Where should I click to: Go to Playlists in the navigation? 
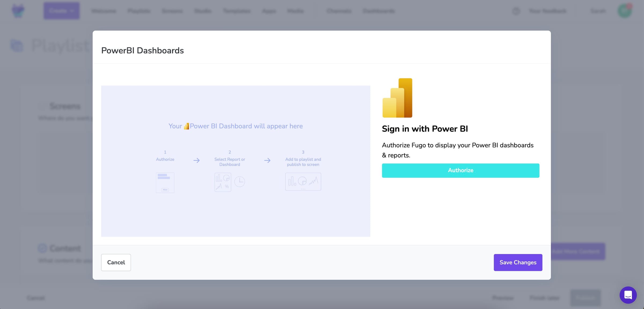(139, 11)
